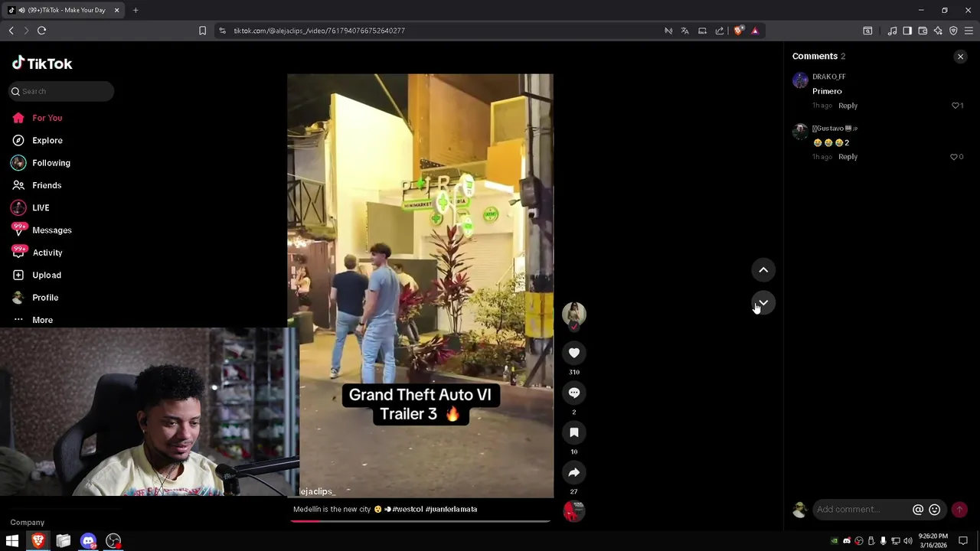Open Messages in the sidebar

click(51, 230)
